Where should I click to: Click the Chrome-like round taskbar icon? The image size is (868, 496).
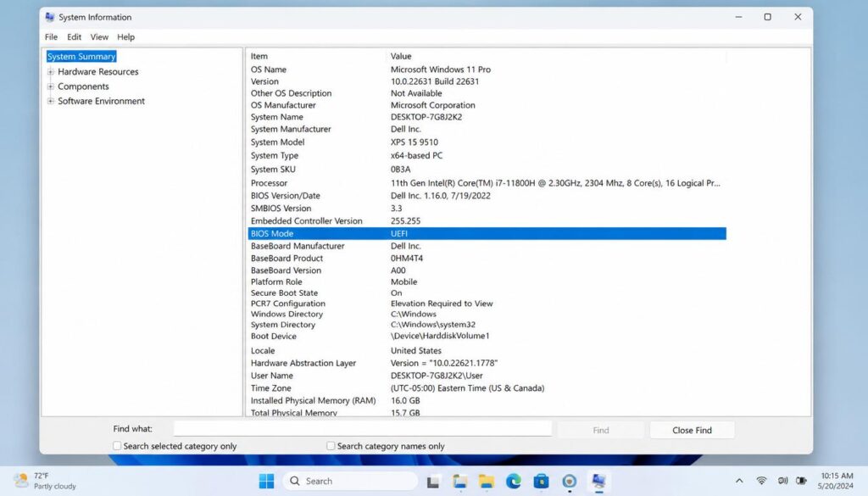(x=569, y=481)
